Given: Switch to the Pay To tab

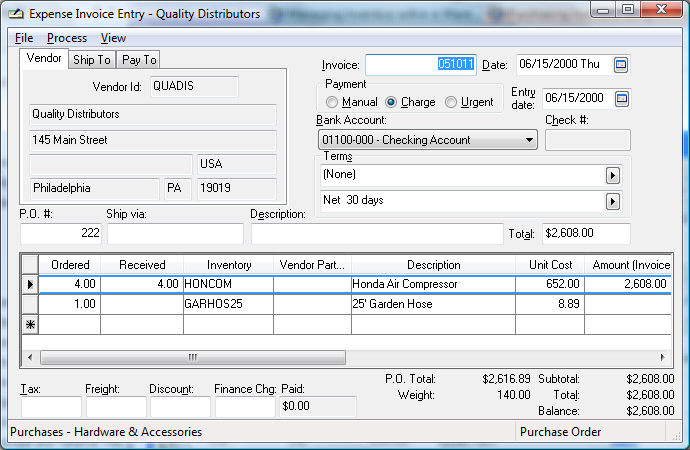Looking at the screenshot, I should 139,60.
